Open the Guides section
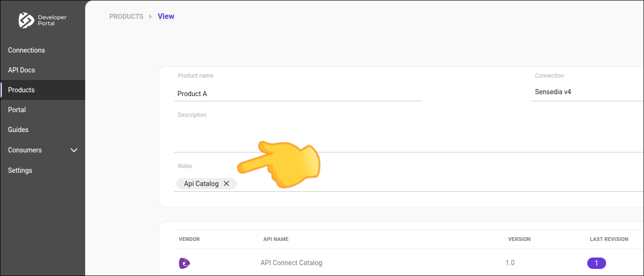This screenshot has width=644, height=276. pyautogui.click(x=18, y=129)
